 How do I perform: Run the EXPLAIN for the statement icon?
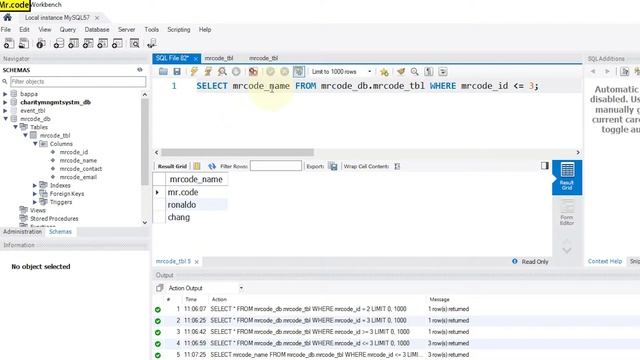[222, 72]
